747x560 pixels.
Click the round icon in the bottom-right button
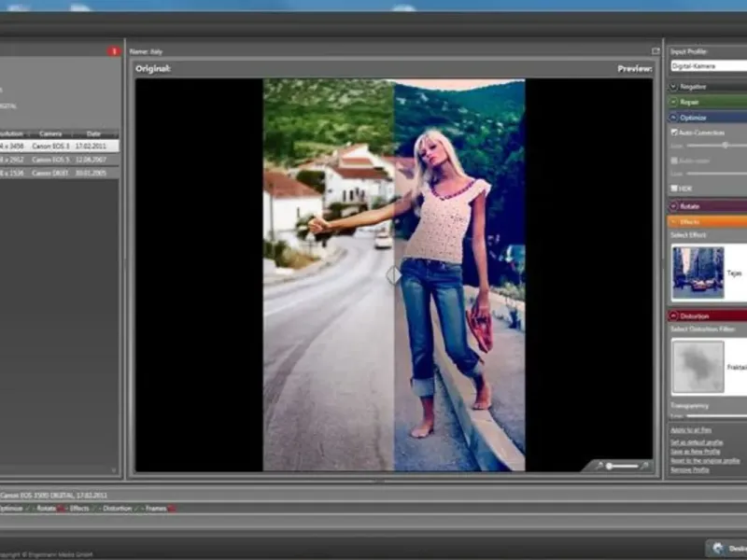click(717, 548)
